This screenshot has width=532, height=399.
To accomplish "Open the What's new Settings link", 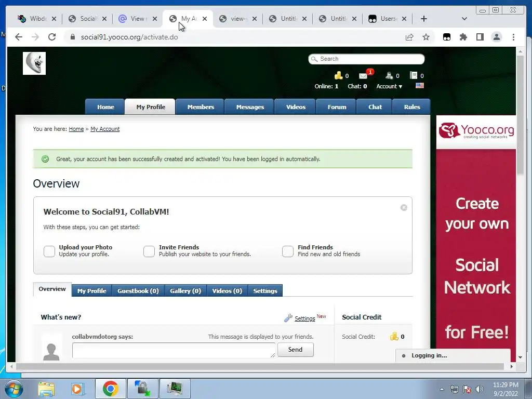I will coord(304,318).
